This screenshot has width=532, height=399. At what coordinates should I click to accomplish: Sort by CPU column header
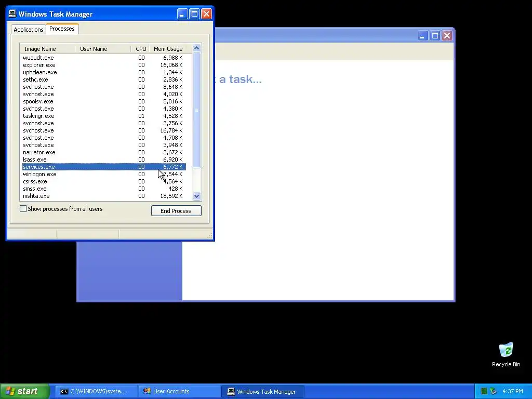[140, 49]
